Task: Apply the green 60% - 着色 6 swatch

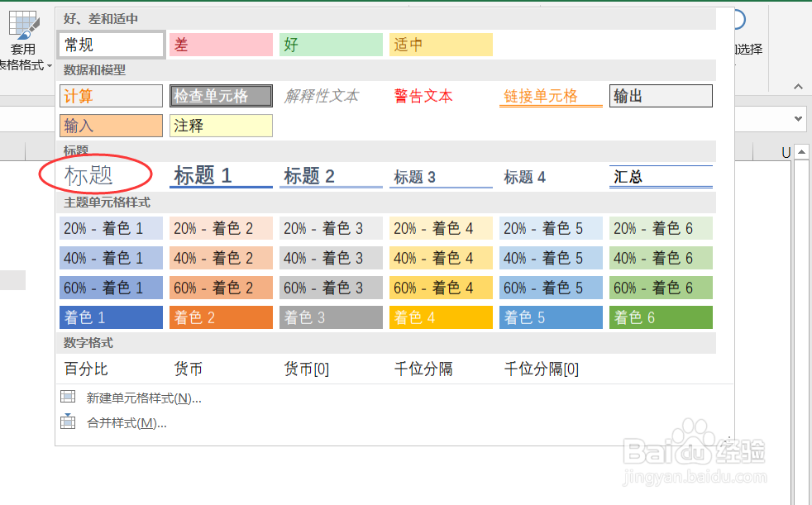Action: click(x=661, y=287)
